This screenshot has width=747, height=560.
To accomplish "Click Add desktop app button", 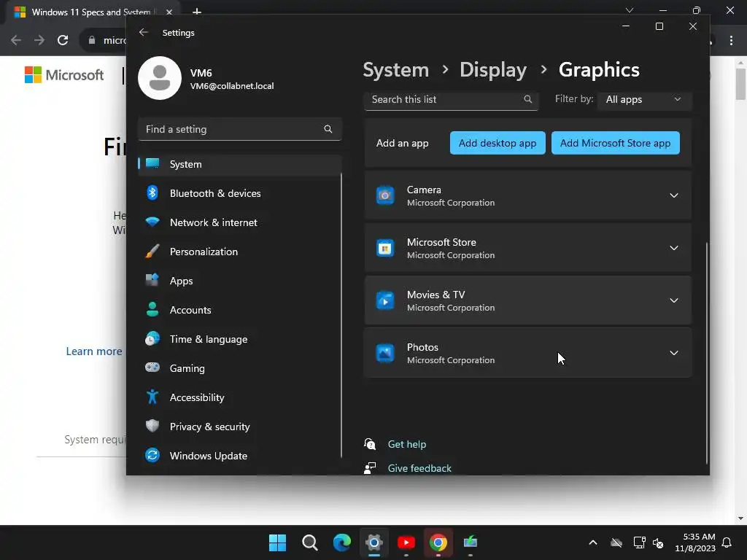I will coord(498,143).
